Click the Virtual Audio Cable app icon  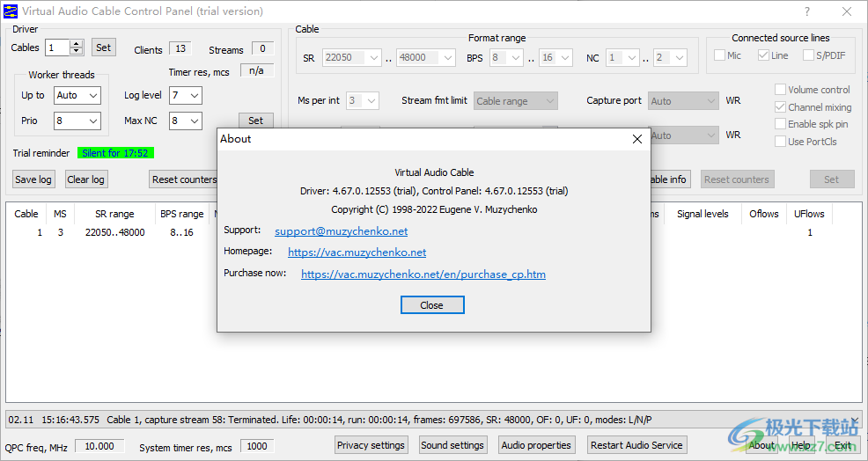[11, 11]
